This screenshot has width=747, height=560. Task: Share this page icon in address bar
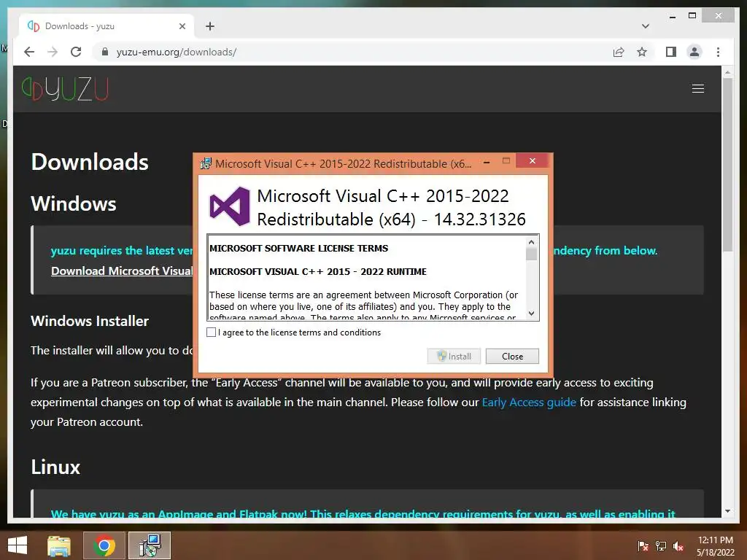(x=619, y=52)
